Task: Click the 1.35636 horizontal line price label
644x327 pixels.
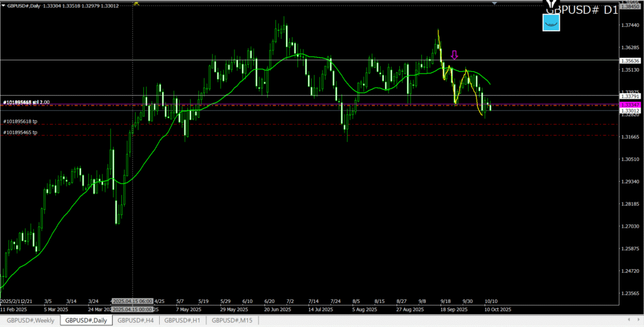Action: [x=630, y=60]
